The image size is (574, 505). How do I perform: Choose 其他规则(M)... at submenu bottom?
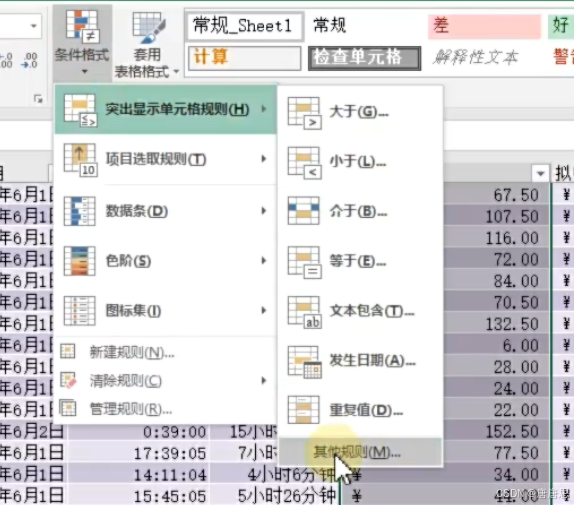(360, 452)
